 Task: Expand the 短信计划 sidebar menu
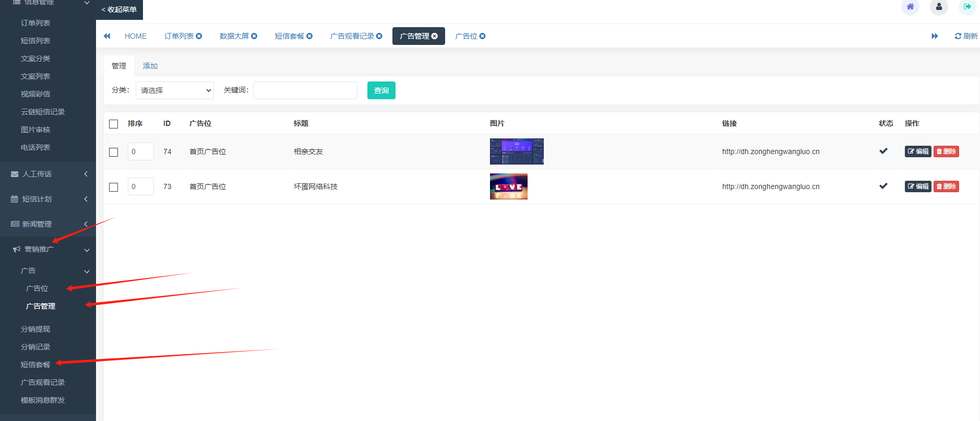tap(86, 199)
